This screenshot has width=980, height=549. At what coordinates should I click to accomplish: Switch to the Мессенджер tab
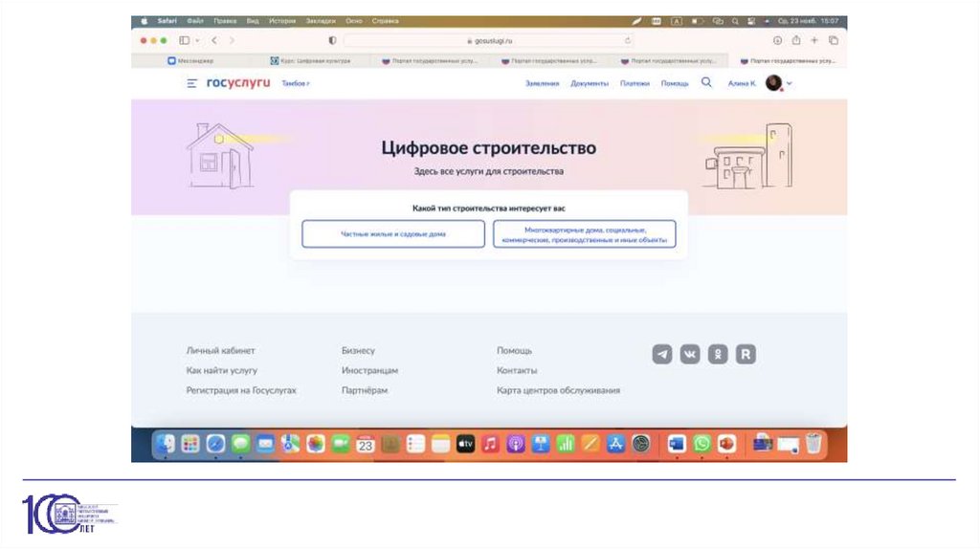(x=190, y=60)
